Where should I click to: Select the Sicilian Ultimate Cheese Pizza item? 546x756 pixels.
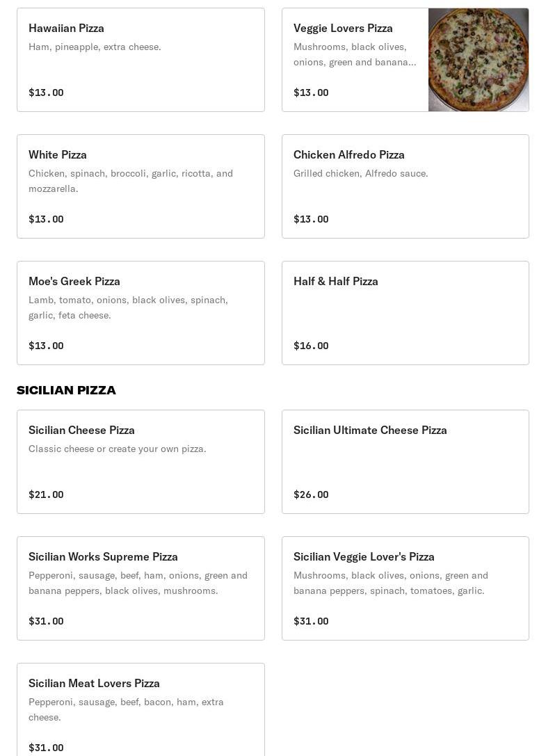[x=405, y=462]
